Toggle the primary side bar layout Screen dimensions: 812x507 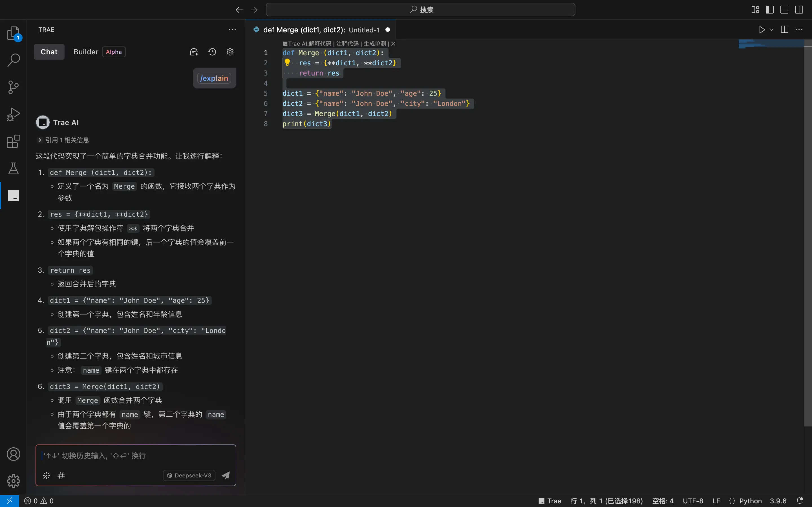point(770,10)
